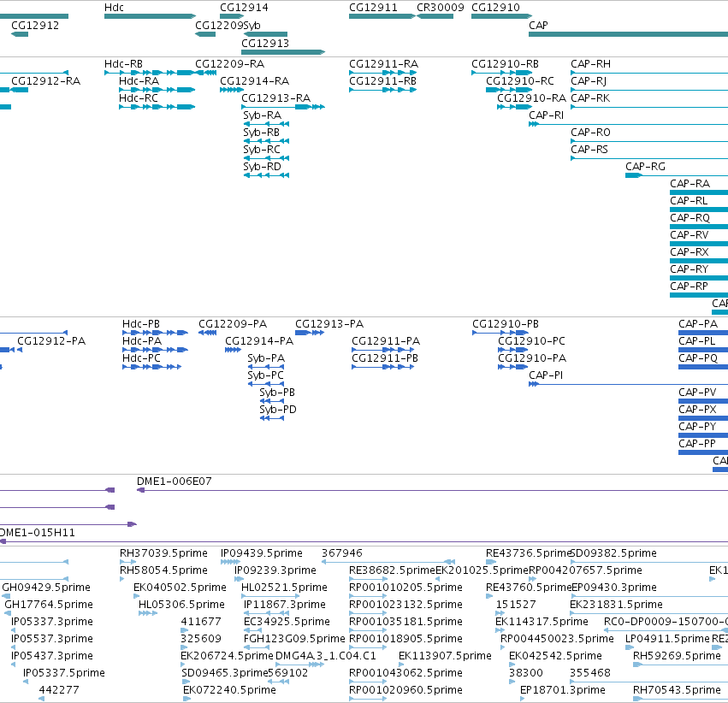Select feature 367946
This screenshot has height=703, width=728.
click(388, 562)
